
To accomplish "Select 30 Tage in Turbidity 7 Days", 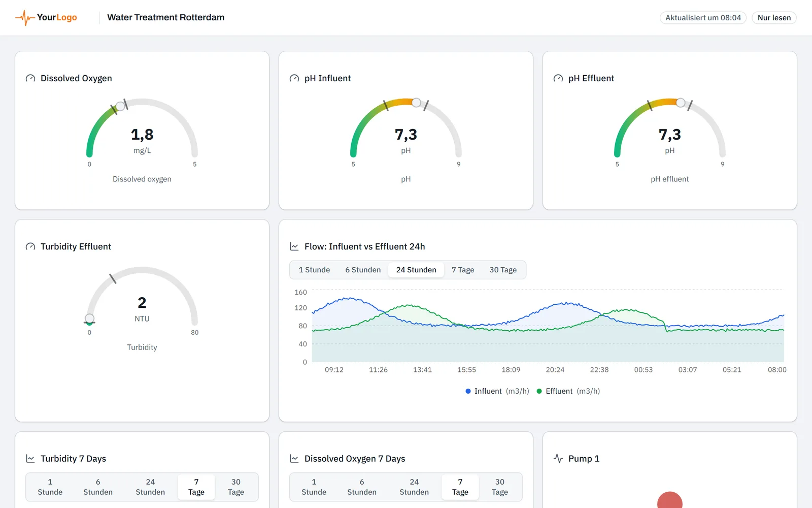I will (236, 487).
